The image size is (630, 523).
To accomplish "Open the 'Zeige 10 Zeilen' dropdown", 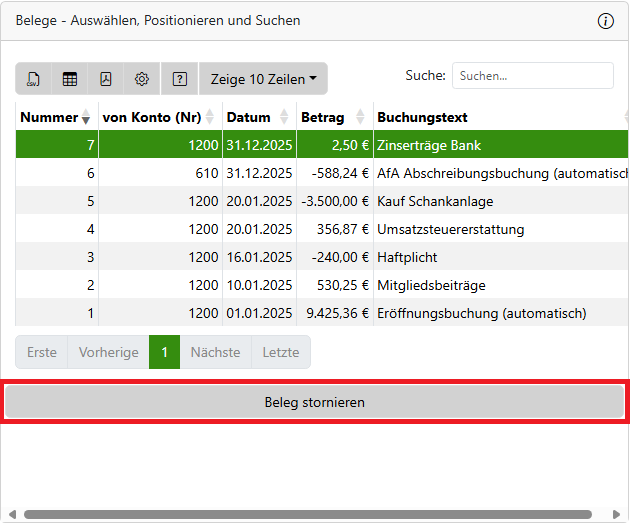I will 263,79.
